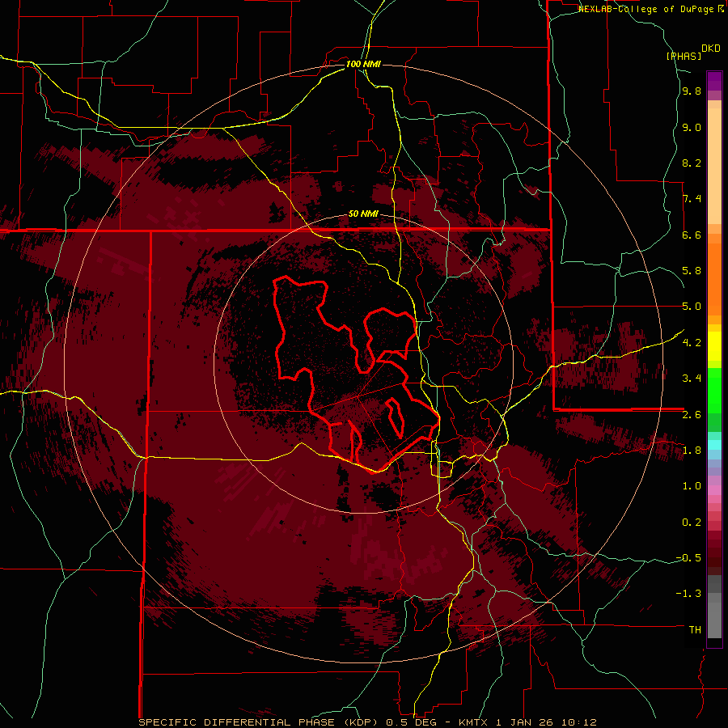Screen dimensions: 728x728
Task: Select the 50 NMI range ring label
Action: point(363,214)
